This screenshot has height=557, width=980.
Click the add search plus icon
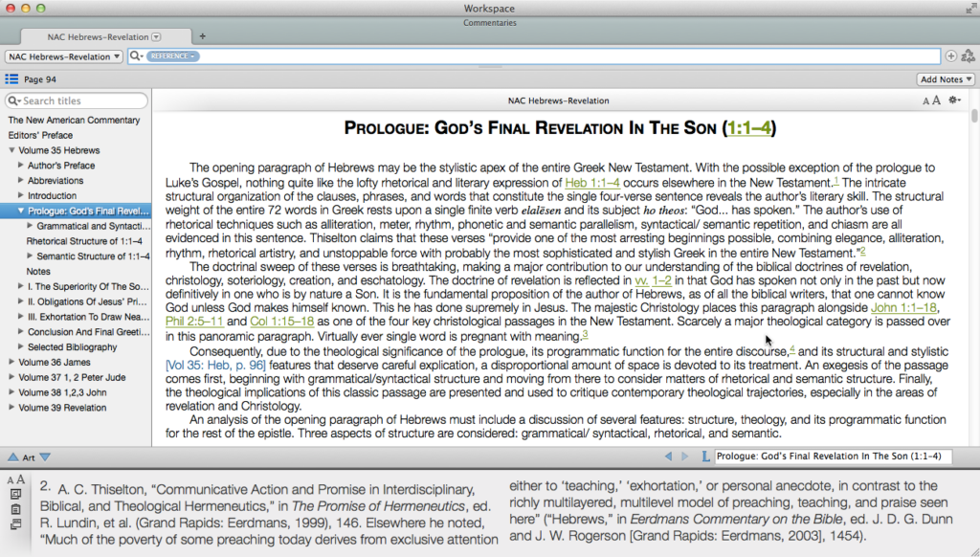(950, 56)
